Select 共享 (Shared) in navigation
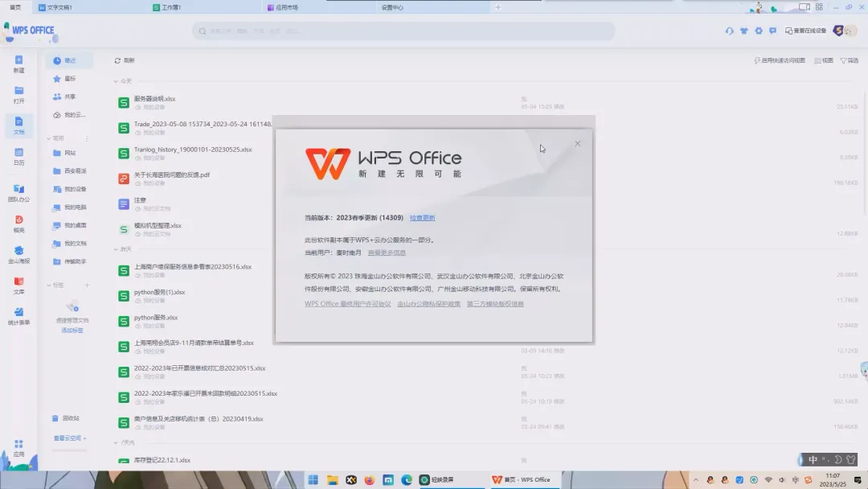 [x=69, y=97]
